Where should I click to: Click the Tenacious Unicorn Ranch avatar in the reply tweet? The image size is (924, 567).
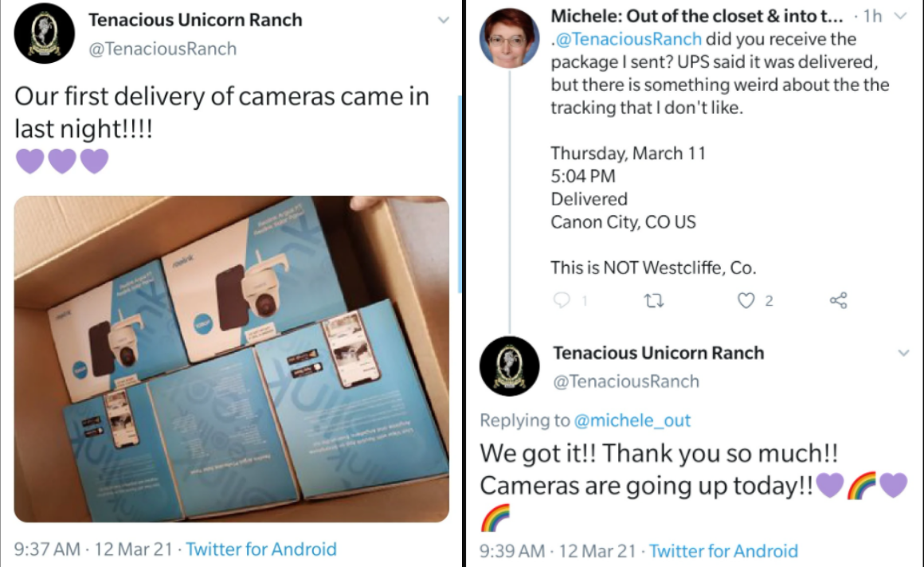pyautogui.click(x=510, y=366)
